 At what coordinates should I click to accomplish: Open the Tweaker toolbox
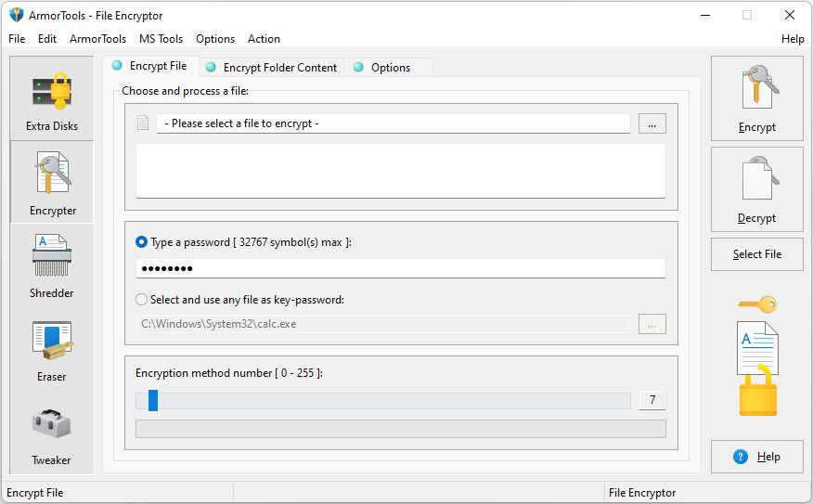(52, 433)
